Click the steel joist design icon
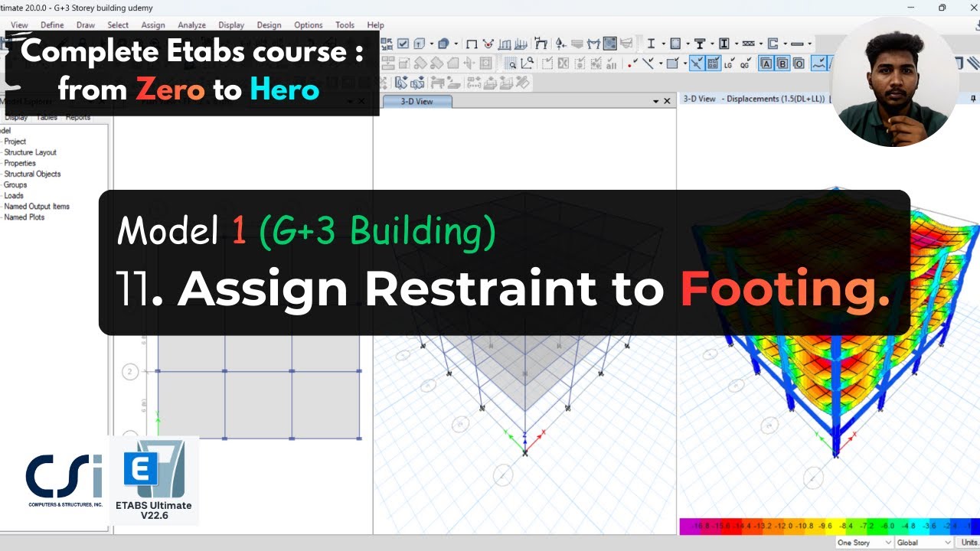Viewport: 980px width, 551px height. (748, 44)
